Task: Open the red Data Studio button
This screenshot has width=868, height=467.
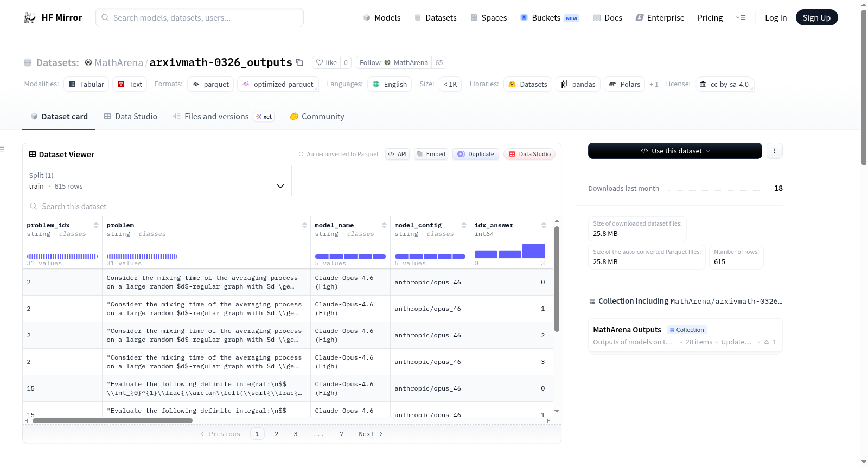Action: (529, 154)
